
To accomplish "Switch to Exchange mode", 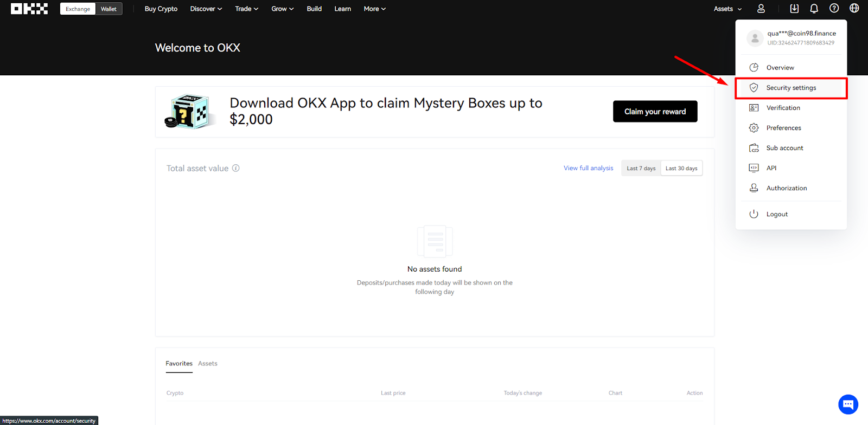I will click(x=78, y=9).
